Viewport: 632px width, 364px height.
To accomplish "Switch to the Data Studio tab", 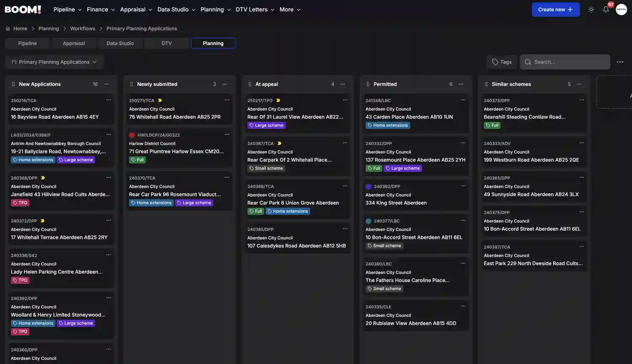I will (x=120, y=43).
